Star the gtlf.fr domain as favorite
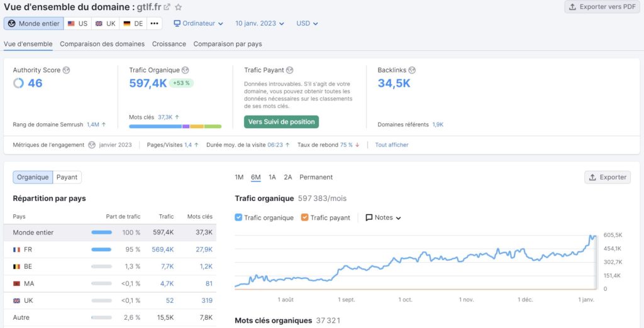The height and width of the screenshot is (328, 644). (x=178, y=7)
